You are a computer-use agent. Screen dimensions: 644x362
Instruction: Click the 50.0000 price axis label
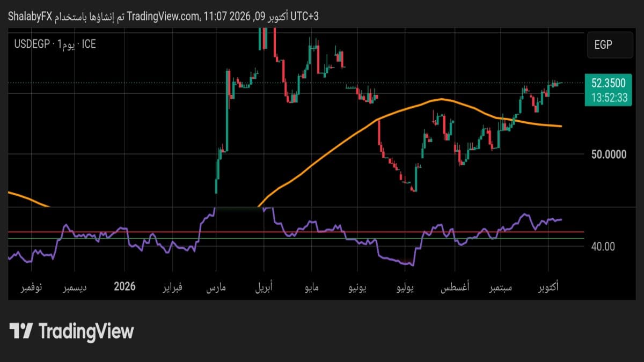(x=609, y=154)
